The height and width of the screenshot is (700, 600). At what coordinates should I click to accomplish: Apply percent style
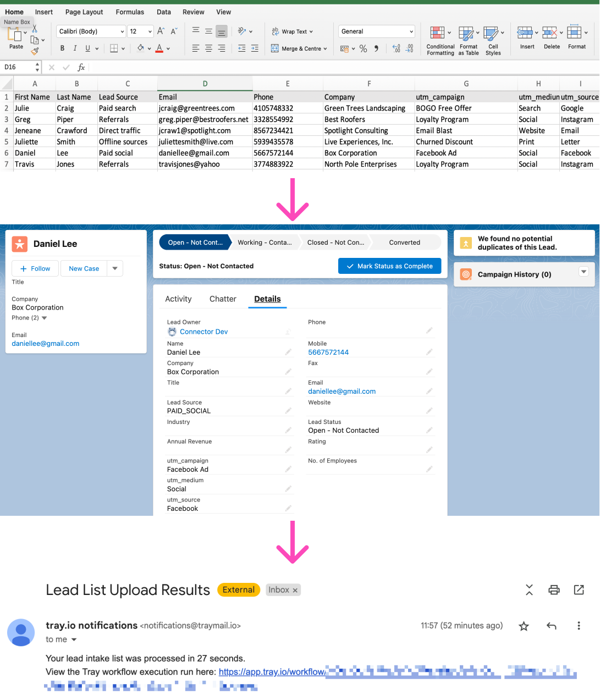point(363,48)
